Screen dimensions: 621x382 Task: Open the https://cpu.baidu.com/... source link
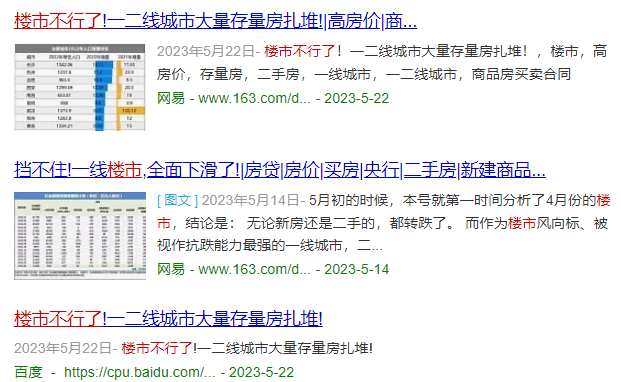139,372
